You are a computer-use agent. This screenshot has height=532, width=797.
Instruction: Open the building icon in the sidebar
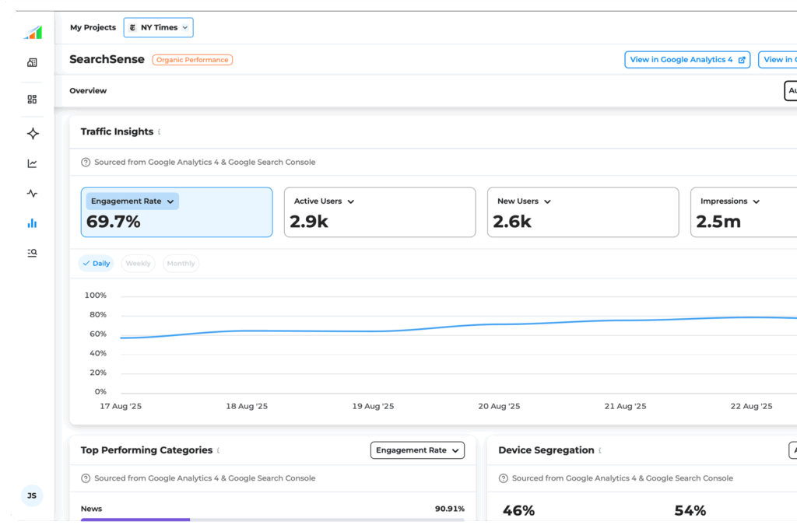(32, 62)
